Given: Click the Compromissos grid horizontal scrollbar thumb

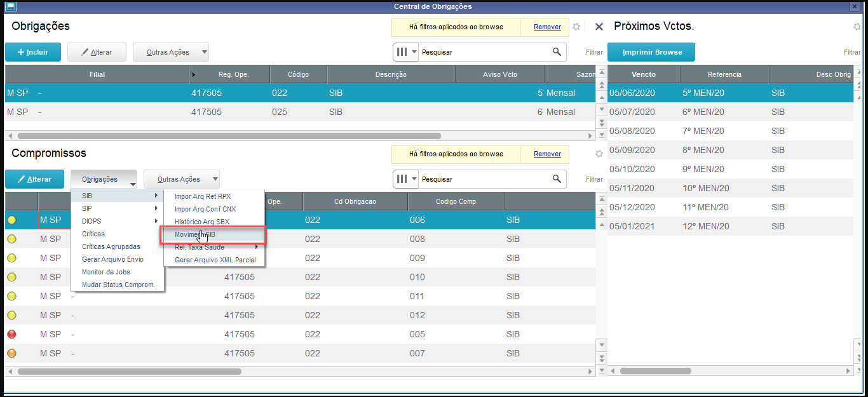Looking at the screenshot, I should (x=130, y=371).
